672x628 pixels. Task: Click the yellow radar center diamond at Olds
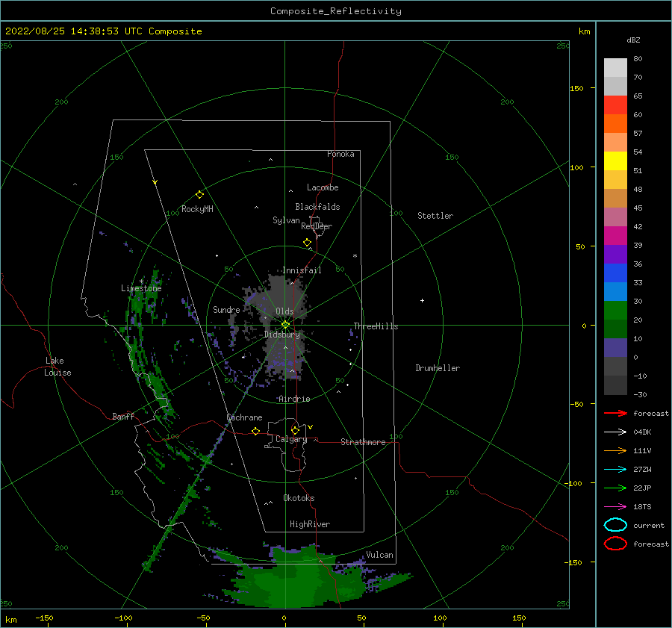[x=285, y=325]
